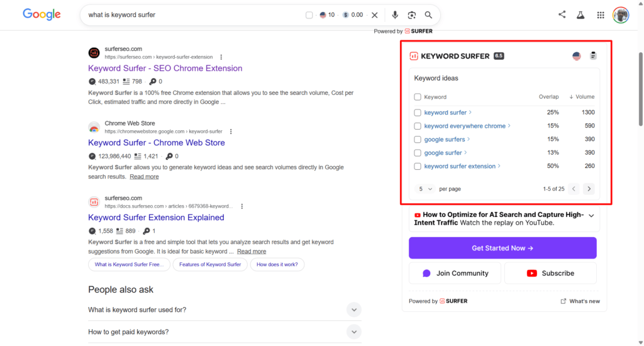Open 'keyword surfer extension' keyword idea
The width and height of the screenshot is (644, 346).
(460, 167)
